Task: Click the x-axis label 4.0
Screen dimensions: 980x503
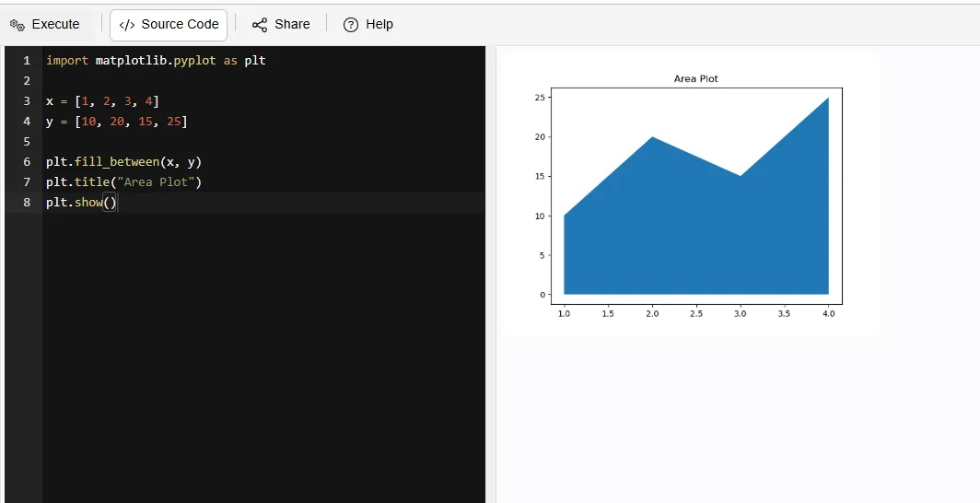Action: tap(828, 313)
